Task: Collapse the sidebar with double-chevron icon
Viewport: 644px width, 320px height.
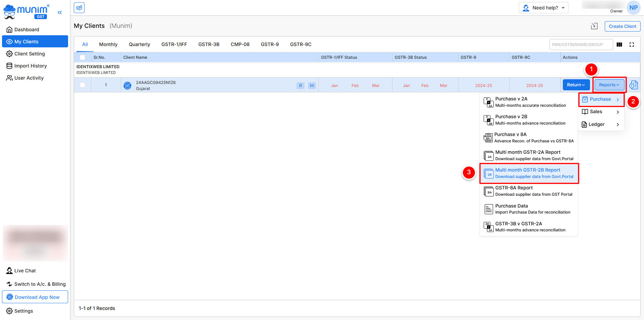Action: 60,12
